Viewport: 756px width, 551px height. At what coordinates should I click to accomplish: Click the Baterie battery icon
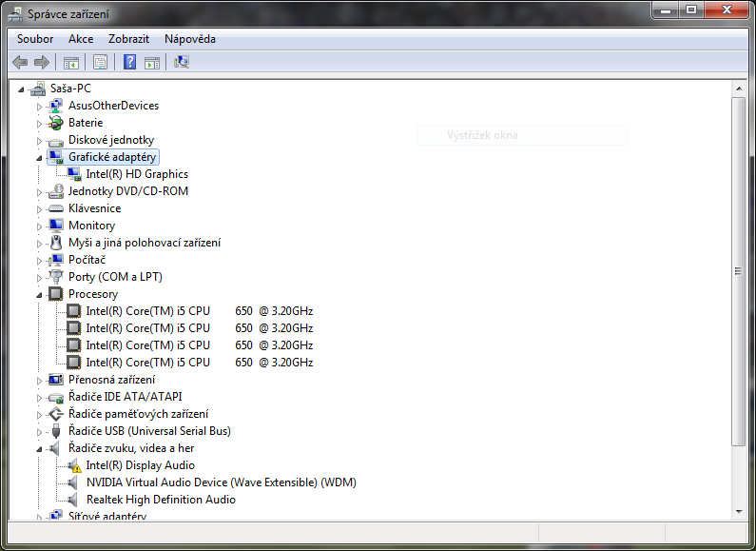click(56, 123)
